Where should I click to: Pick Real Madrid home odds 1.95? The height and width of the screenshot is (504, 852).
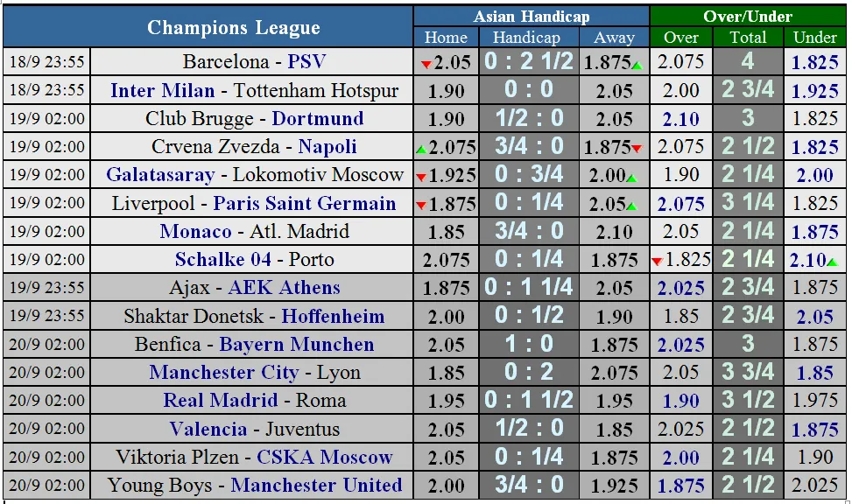click(447, 402)
